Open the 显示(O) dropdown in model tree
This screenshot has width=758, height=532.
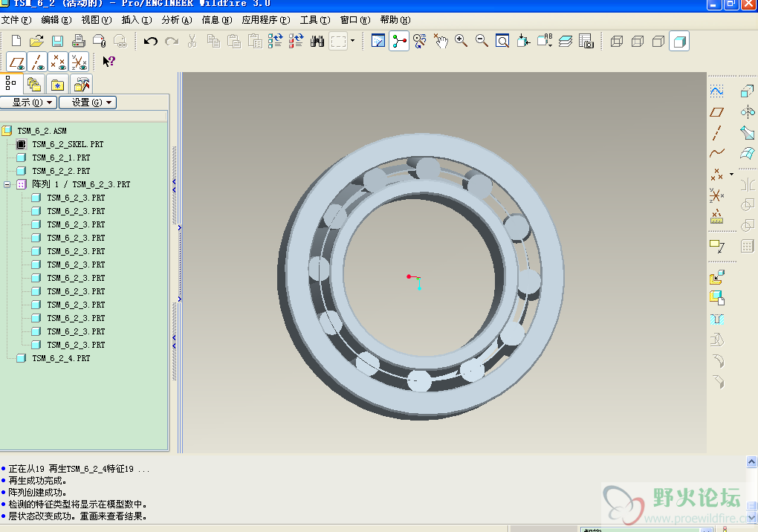pos(29,103)
